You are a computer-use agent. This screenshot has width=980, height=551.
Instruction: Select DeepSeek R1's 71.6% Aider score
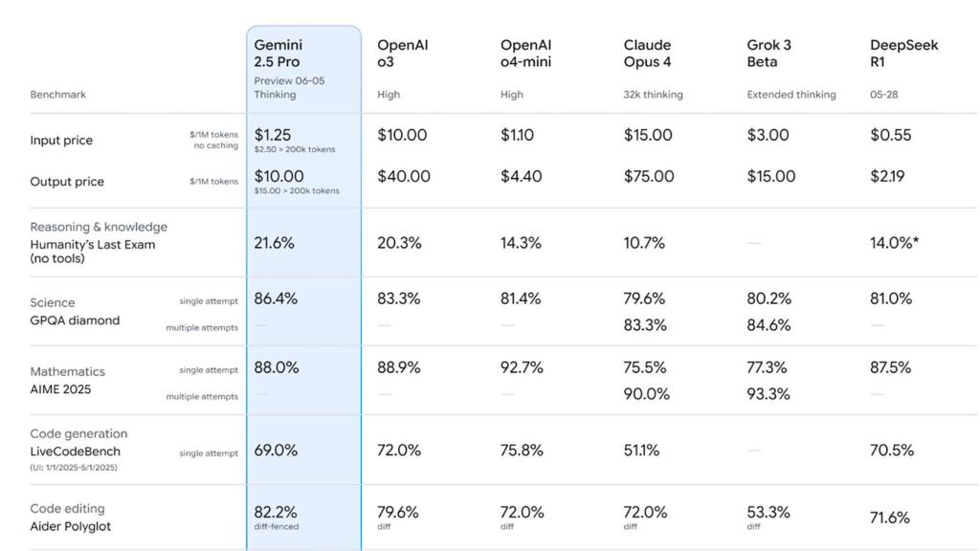888,518
